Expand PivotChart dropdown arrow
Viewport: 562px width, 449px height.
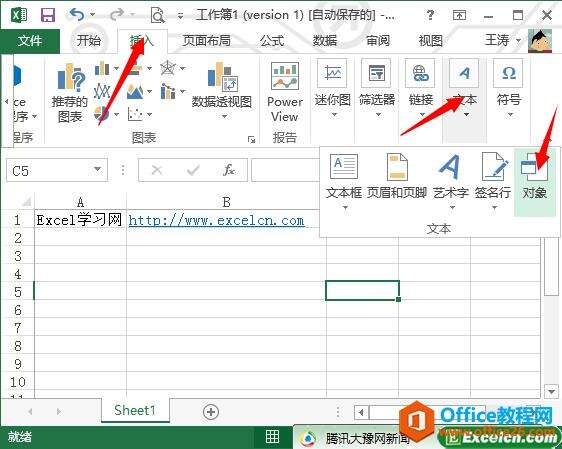[x=224, y=116]
